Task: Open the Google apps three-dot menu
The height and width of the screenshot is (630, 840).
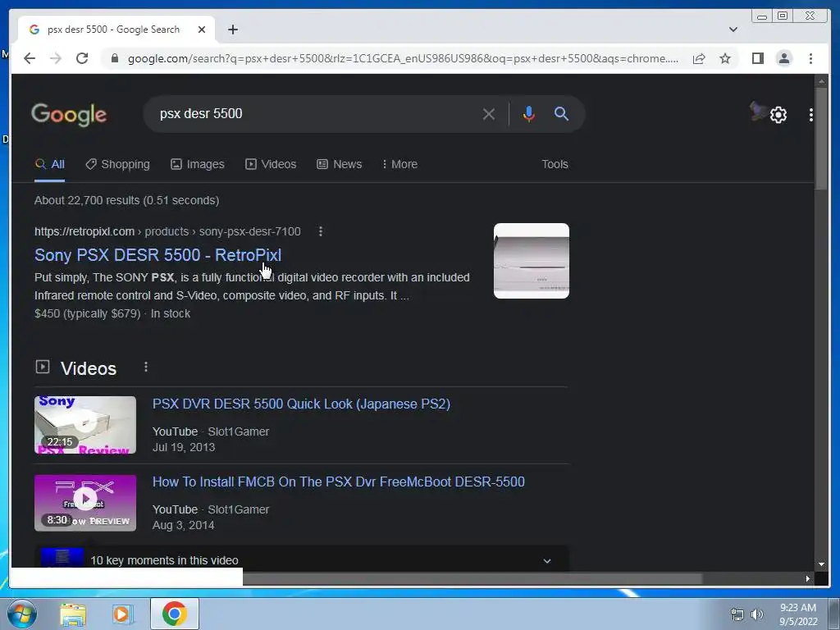Action: click(811, 115)
